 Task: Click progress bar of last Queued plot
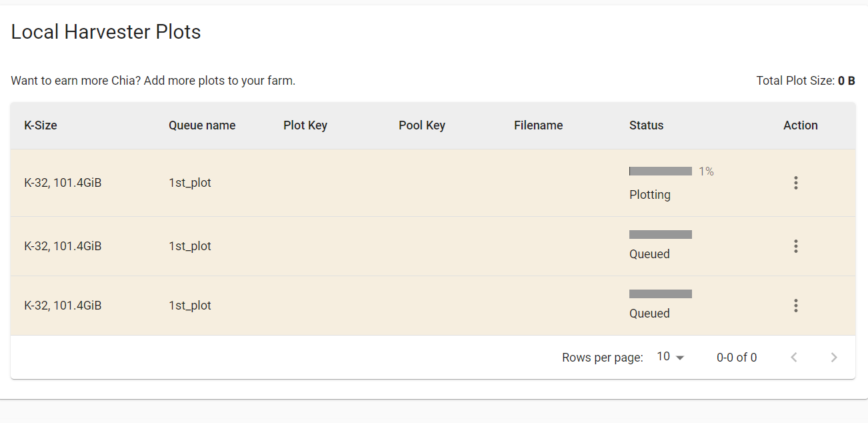[x=661, y=294]
